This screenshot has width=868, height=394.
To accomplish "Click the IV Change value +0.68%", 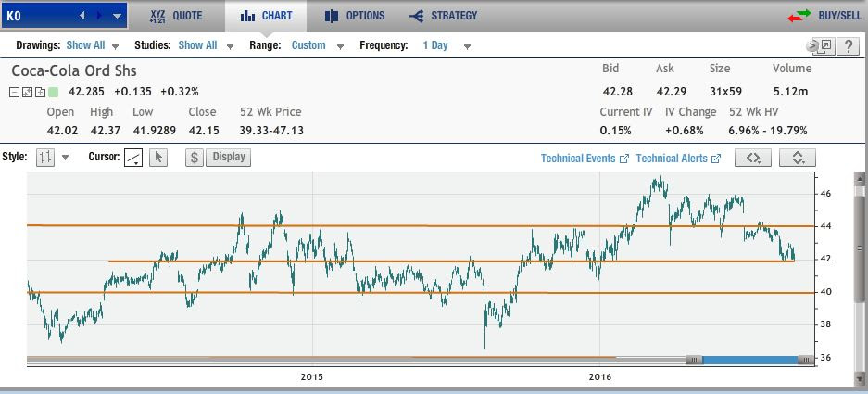I will 685,131.
